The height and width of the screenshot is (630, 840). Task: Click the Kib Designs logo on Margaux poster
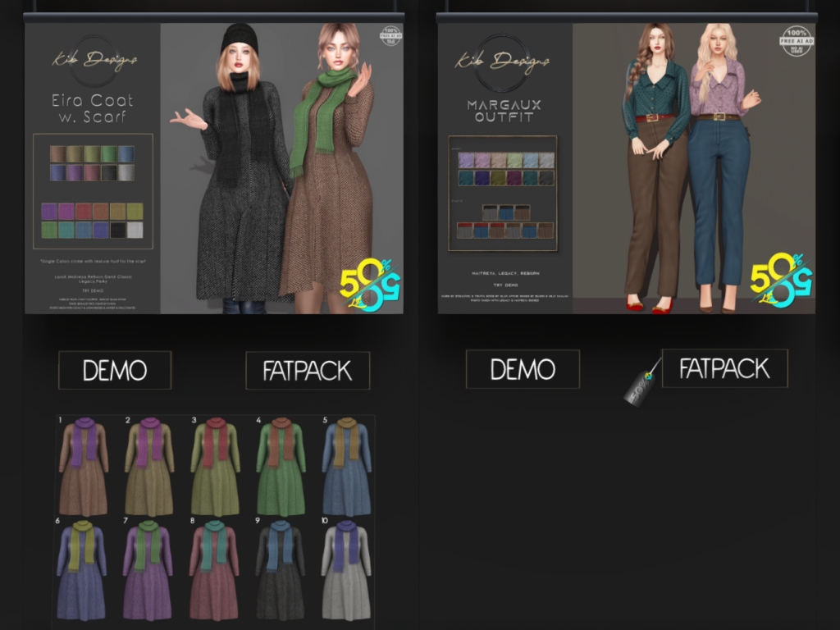coord(501,62)
